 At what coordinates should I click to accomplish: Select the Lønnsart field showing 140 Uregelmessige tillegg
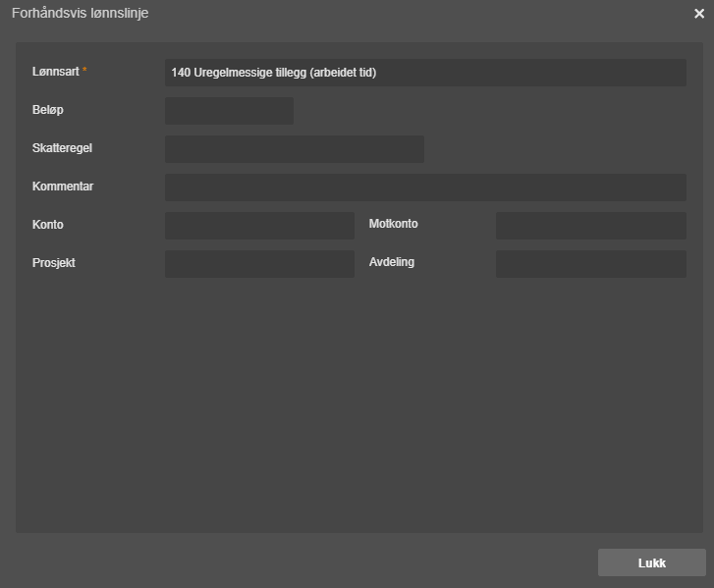[425, 73]
